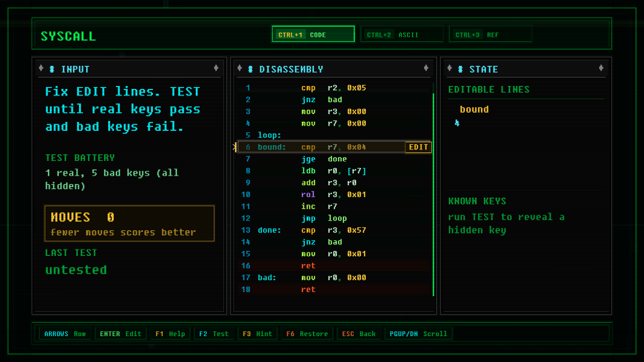Switch to the CODE tab
Image resolution: width=644 pixels, height=362 pixels.
coord(313,34)
